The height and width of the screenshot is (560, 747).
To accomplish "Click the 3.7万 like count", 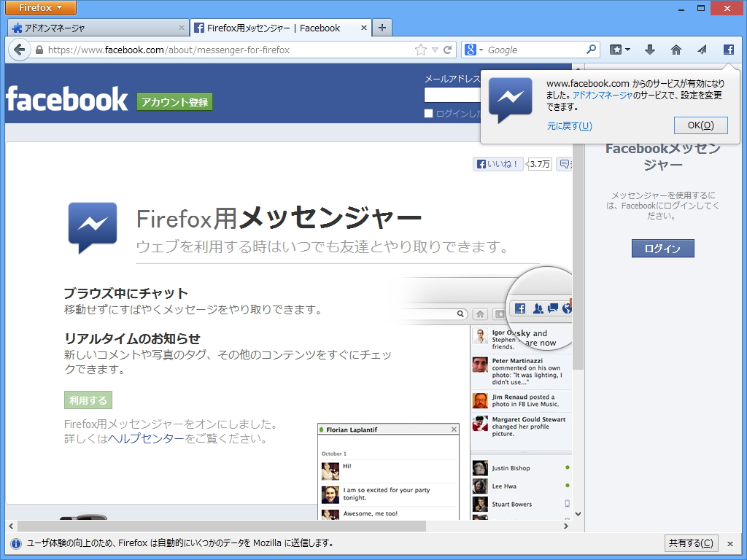I will (x=540, y=164).
